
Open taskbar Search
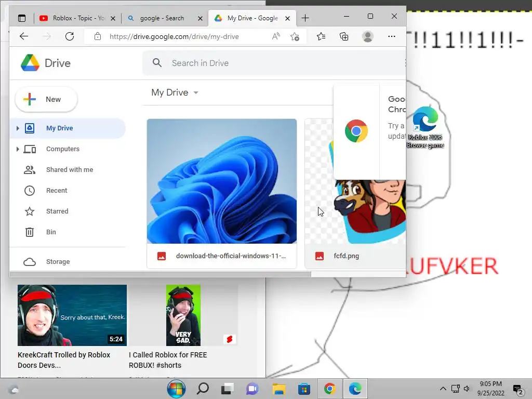[x=203, y=389]
